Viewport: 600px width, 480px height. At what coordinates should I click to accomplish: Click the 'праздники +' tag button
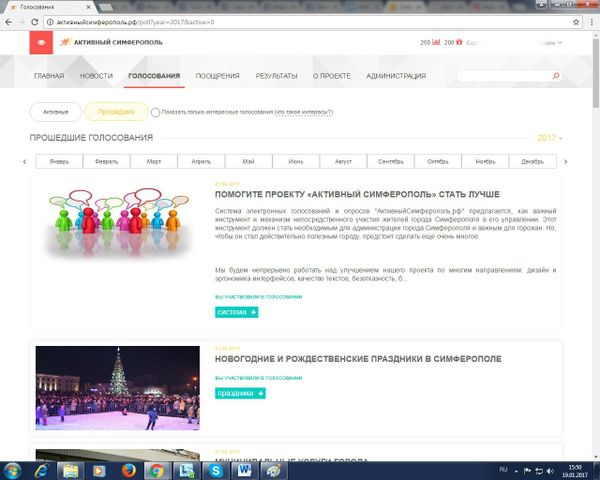click(240, 393)
